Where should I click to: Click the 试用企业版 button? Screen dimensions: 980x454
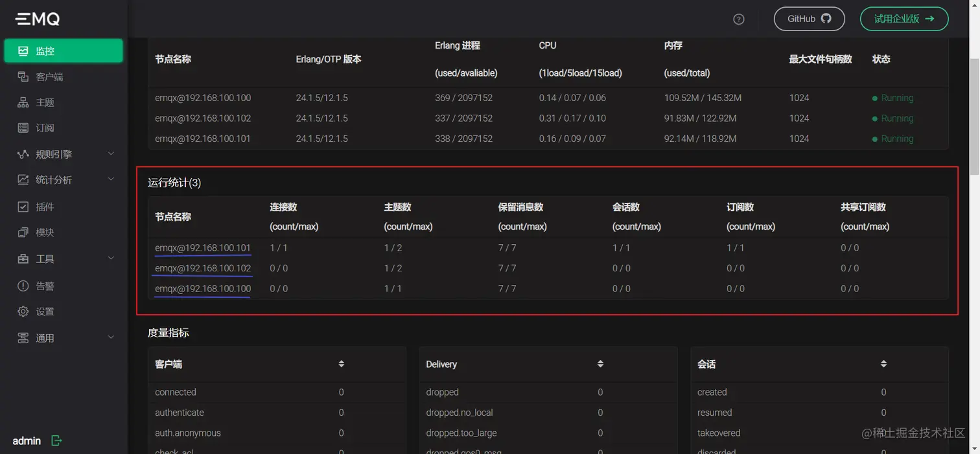pos(904,19)
